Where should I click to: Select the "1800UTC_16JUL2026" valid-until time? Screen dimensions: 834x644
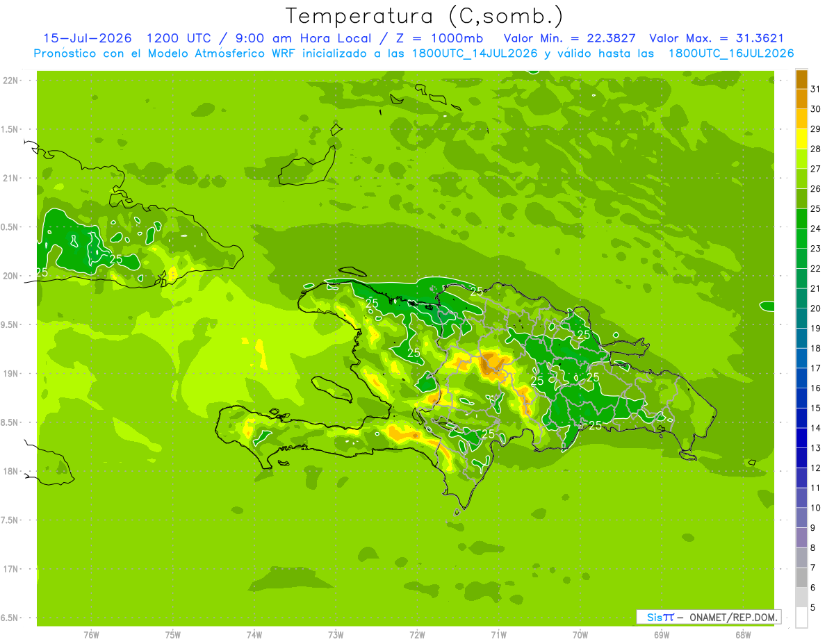tap(730, 53)
